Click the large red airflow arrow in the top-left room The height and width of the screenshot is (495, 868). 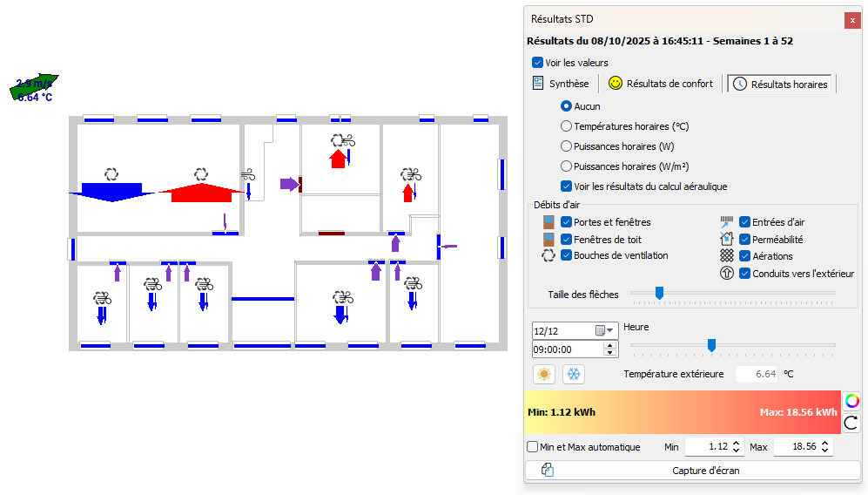click(201, 193)
